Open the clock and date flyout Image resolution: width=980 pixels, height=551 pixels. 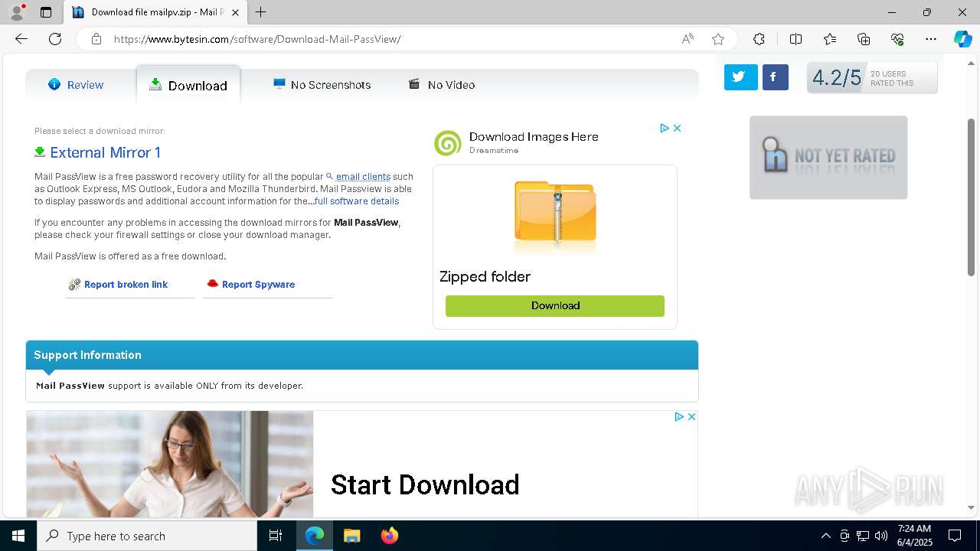(x=914, y=536)
